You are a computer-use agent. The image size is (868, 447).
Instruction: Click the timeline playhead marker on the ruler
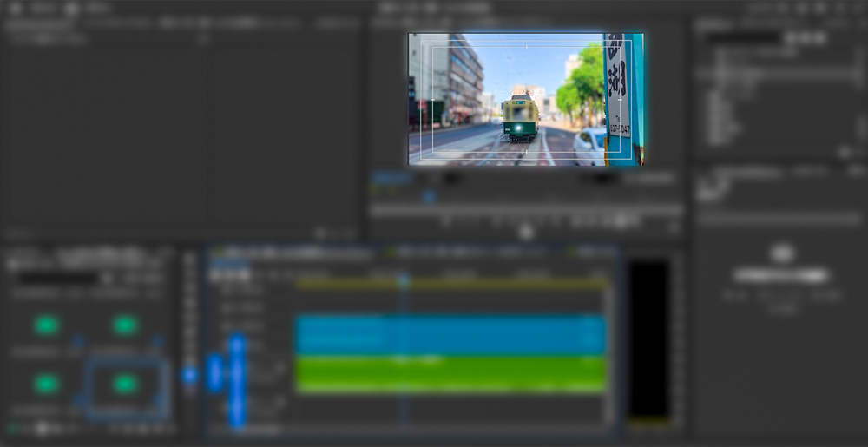(404, 280)
